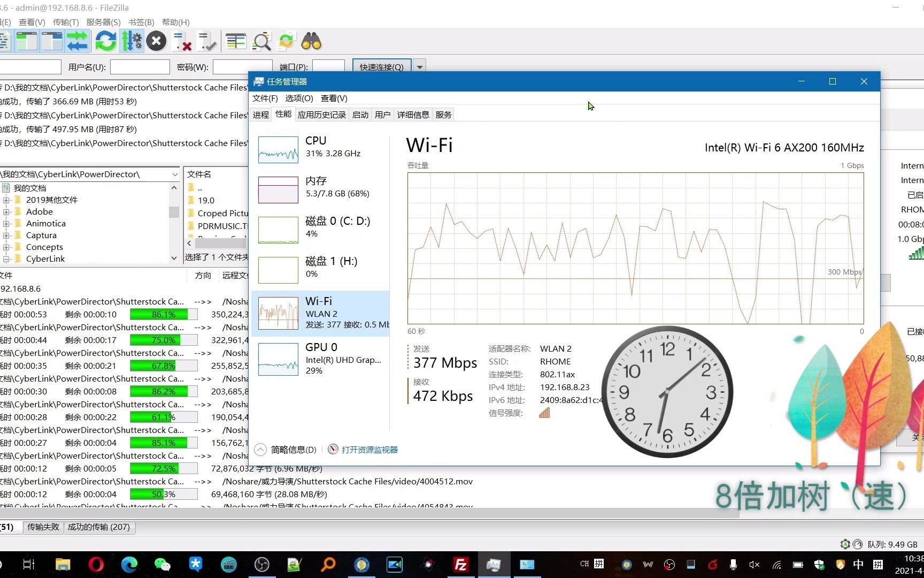Toggle directory comparison view
The height and width of the screenshot is (578, 924).
click(235, 41)
